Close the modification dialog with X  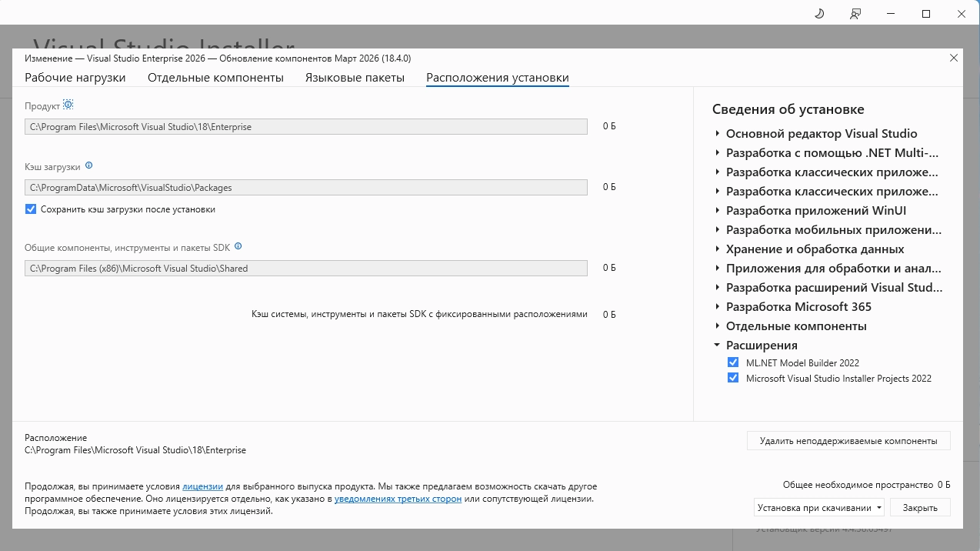(954, 58)
